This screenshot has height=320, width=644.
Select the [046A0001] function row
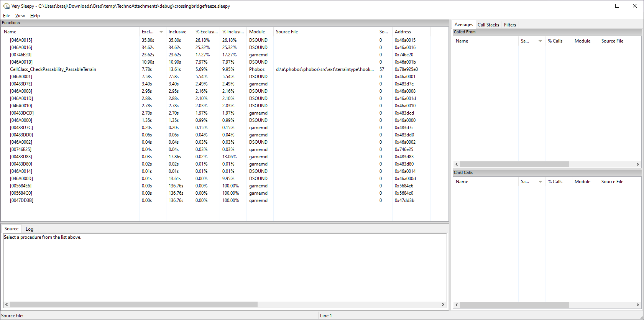click(225, 77)
